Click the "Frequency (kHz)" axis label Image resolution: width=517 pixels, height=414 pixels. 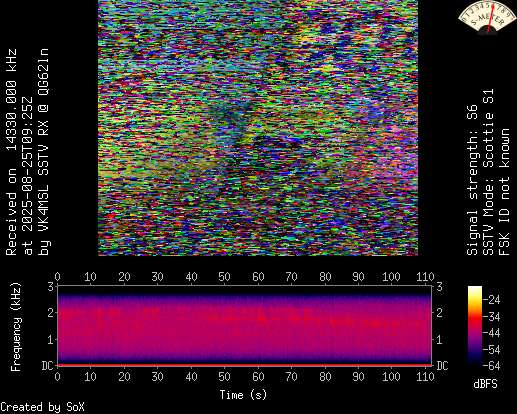click(16, 327)
